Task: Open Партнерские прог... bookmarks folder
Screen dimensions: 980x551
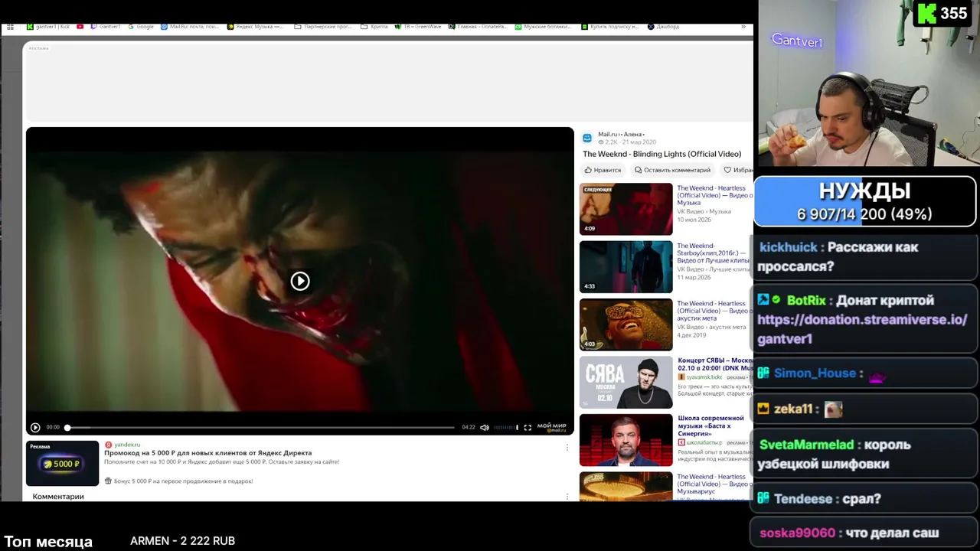Action: coord(323,27)
